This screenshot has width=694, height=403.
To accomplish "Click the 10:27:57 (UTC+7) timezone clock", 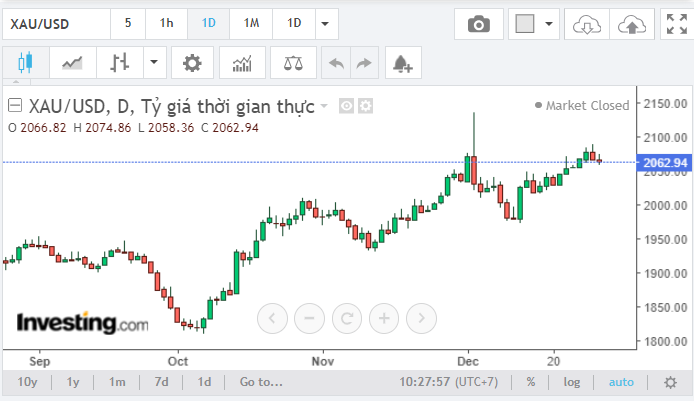I will (x=449, y=382).
